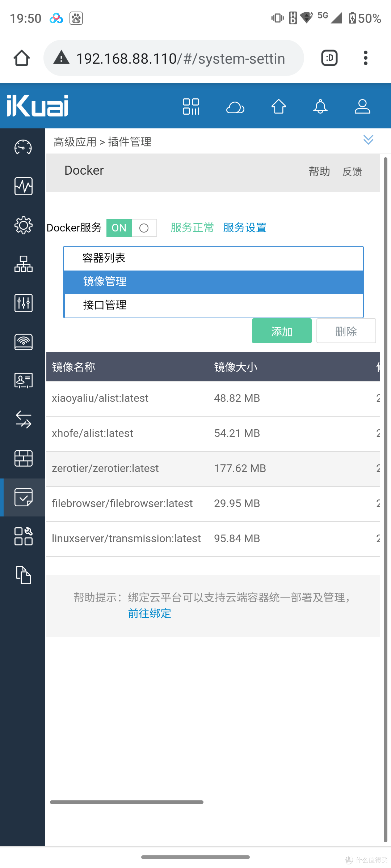Click the notification bell icon
The image size is (391, 868).
tap(320, 106)
